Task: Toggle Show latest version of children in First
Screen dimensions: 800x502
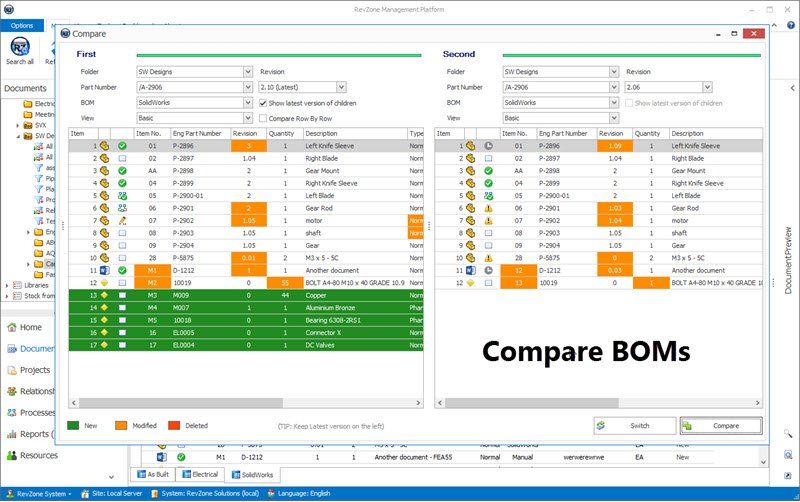Action: pos(263,103)
